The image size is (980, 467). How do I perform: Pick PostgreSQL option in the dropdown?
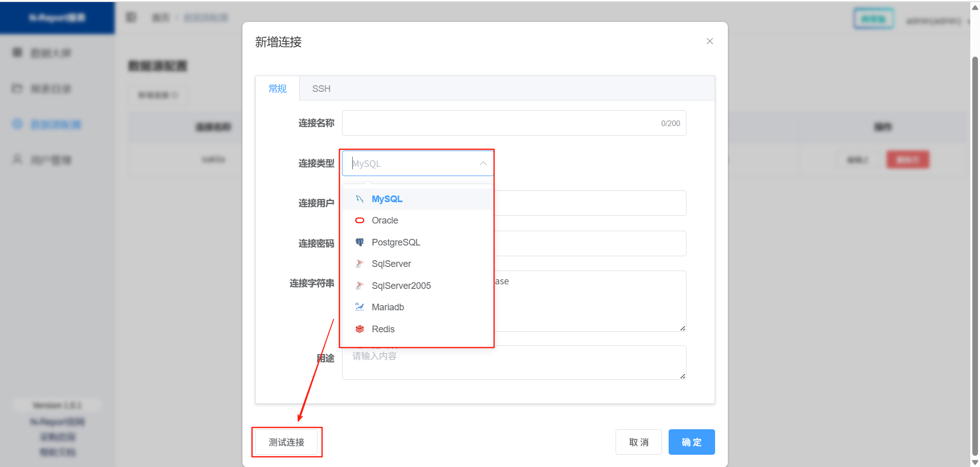[396, 242]
